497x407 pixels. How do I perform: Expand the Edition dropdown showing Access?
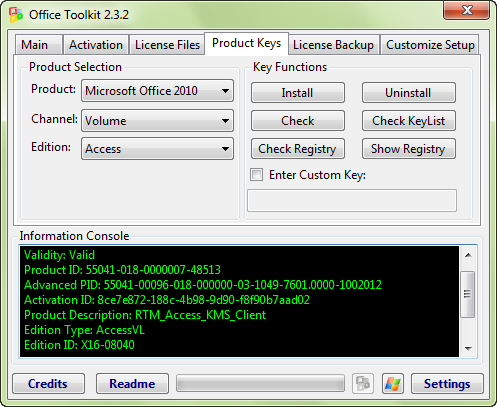pos(157,149)
